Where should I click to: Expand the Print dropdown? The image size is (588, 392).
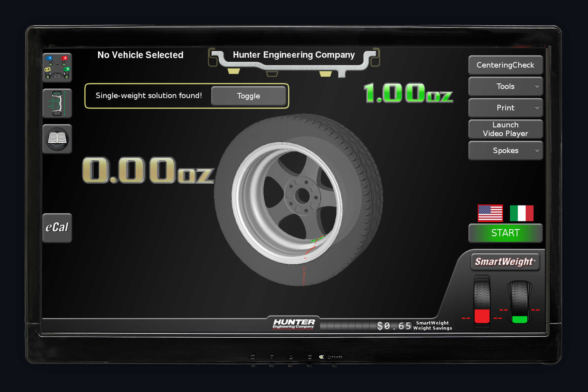click(505, 108)
